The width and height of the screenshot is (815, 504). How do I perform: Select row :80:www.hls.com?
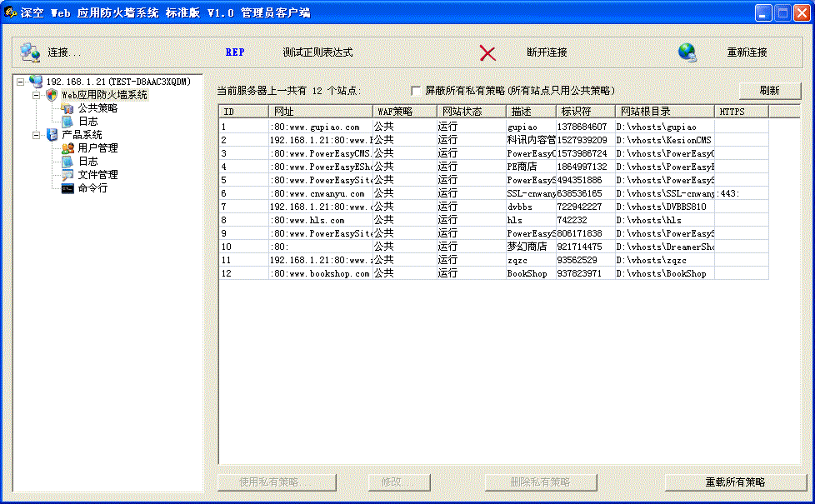(x=494, y=220)
